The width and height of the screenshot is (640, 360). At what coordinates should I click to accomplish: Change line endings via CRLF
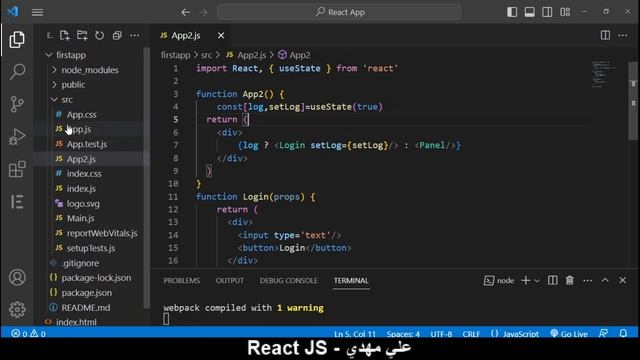point(471,334)
